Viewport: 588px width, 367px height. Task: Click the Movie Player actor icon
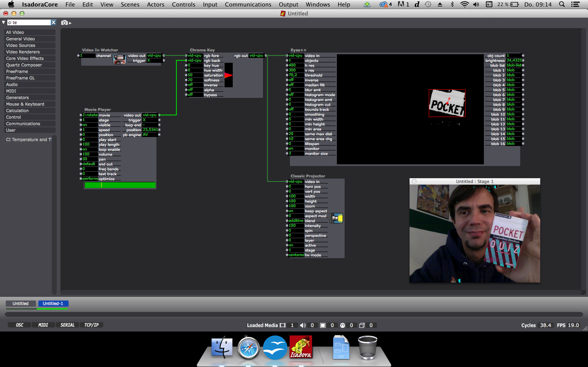coord(98,110)
